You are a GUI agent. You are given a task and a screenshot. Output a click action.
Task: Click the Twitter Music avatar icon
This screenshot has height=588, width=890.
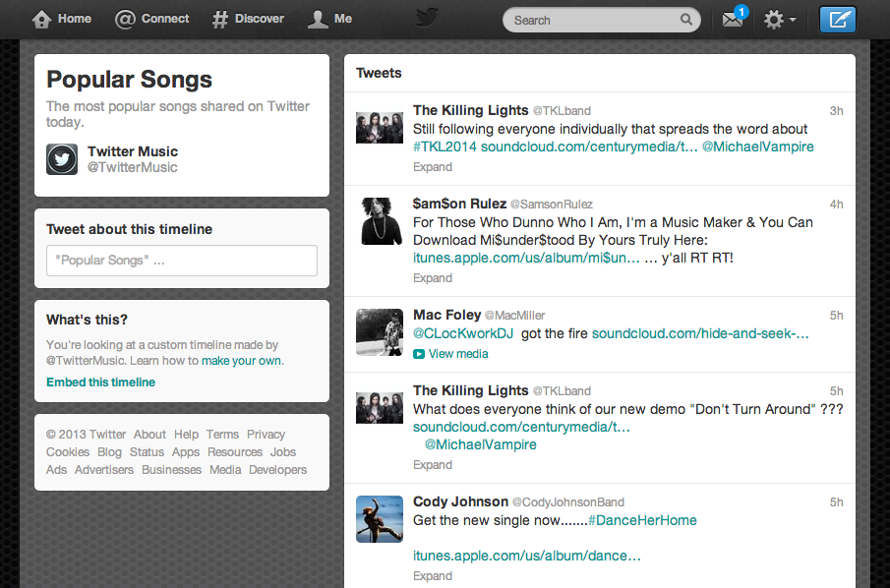pos(62,159)
